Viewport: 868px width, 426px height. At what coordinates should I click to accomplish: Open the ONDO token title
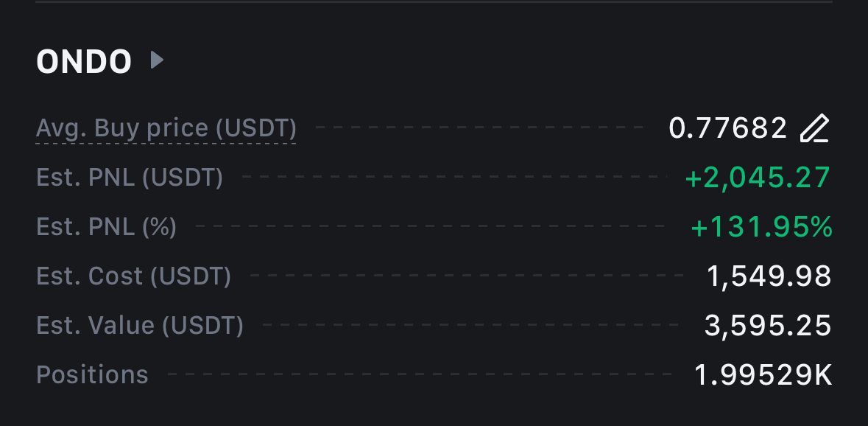coord(84,62)
